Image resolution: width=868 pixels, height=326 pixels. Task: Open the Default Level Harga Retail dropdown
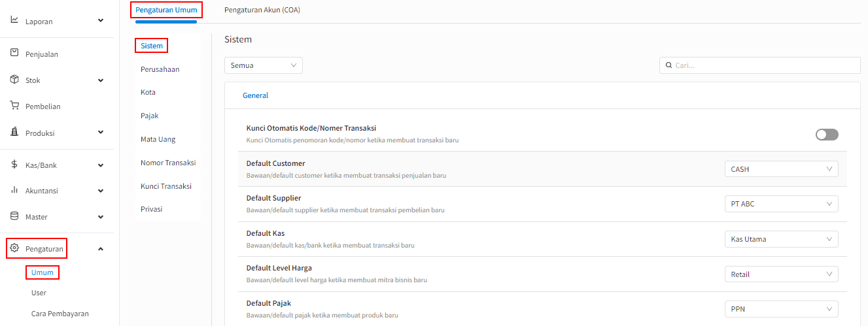click(781, 274)
